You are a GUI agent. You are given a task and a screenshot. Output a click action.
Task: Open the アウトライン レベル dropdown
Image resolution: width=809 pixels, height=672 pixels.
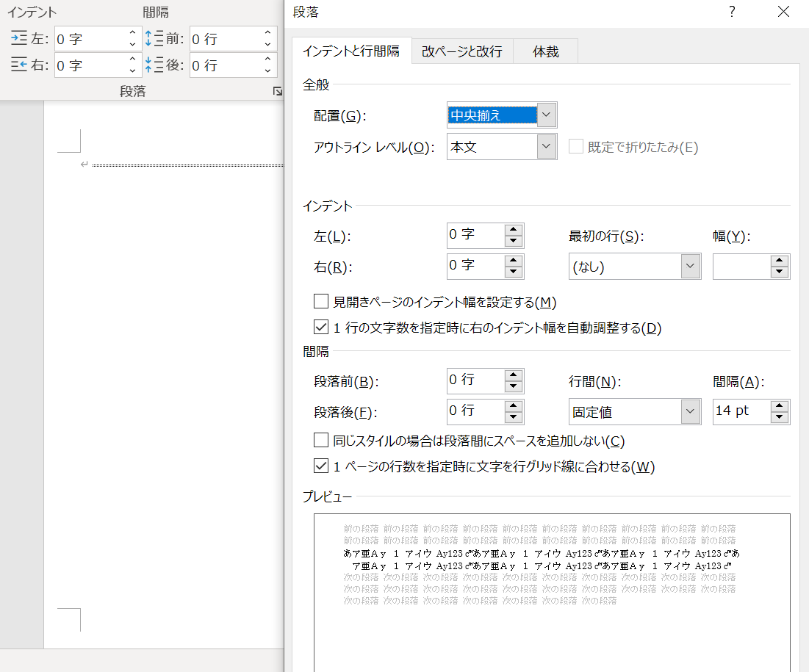click(x=547, y=147)
